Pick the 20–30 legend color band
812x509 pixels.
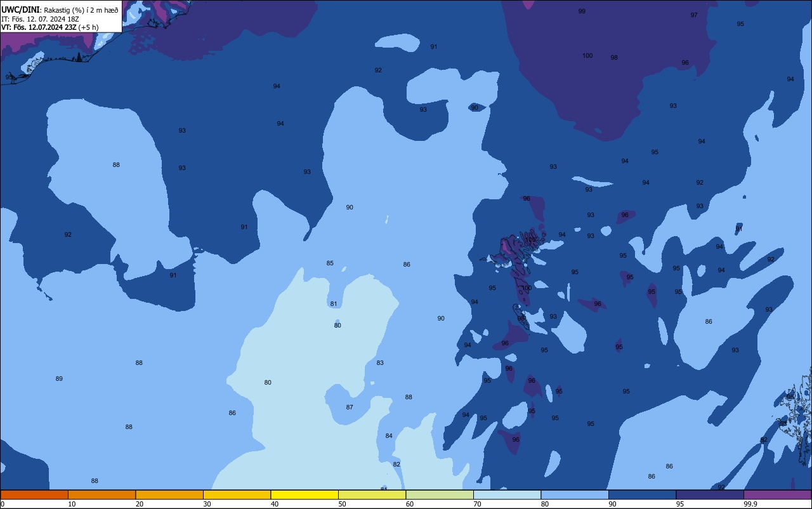point(169,494)
